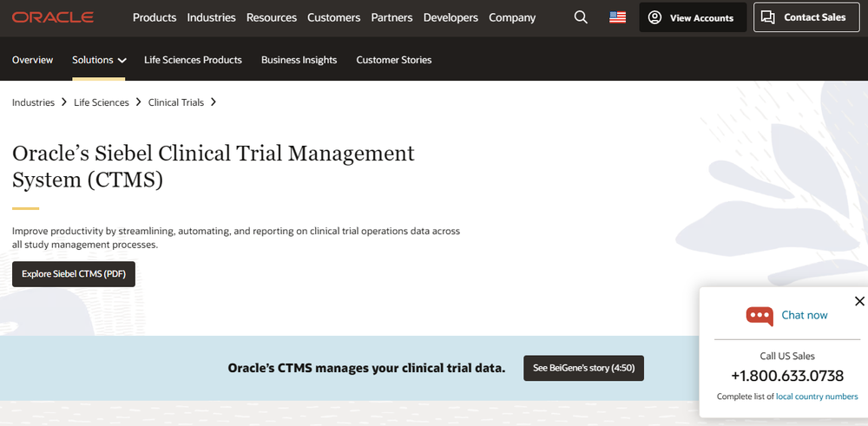Go to Industries breadcrumb

coord(33,102)
